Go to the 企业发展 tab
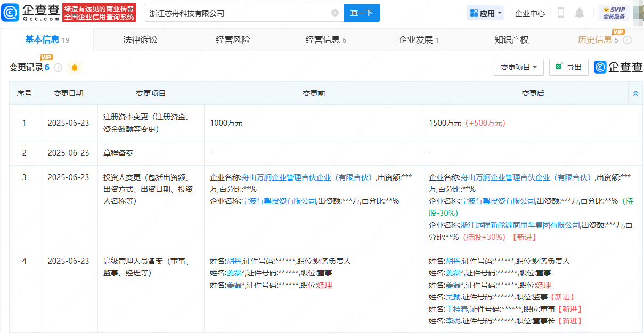Image resolution: width=644 pixels, height=333 pixels. [x=419, y=39]
